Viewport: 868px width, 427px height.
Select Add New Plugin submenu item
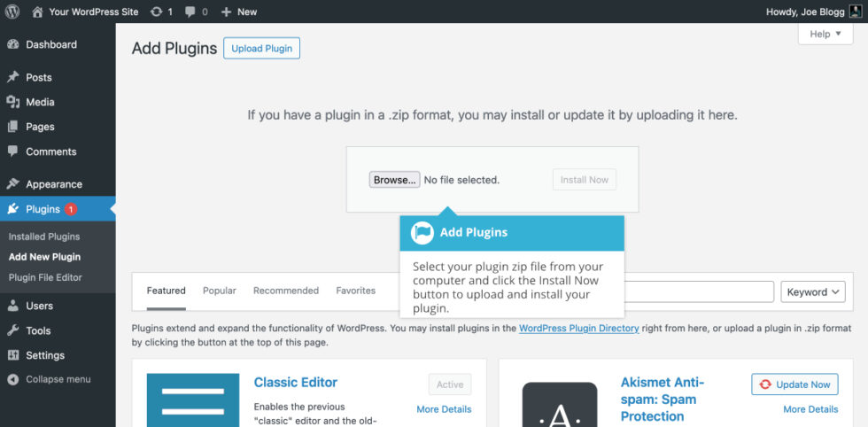point(44,257)
